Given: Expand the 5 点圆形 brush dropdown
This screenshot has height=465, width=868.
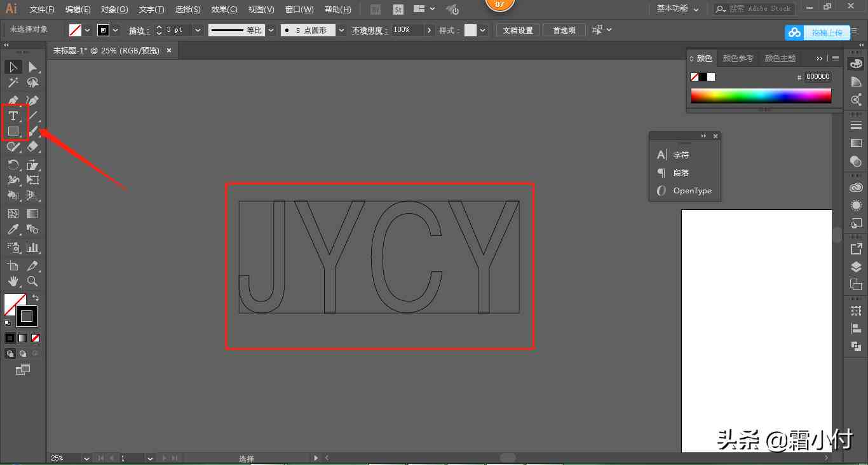Looking at the screenshot, I should 342,30.
